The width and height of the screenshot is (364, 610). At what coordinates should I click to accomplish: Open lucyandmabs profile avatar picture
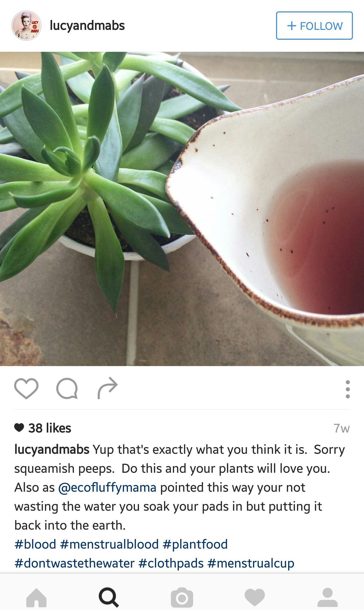pyautogui.click(x=26, y=26)
